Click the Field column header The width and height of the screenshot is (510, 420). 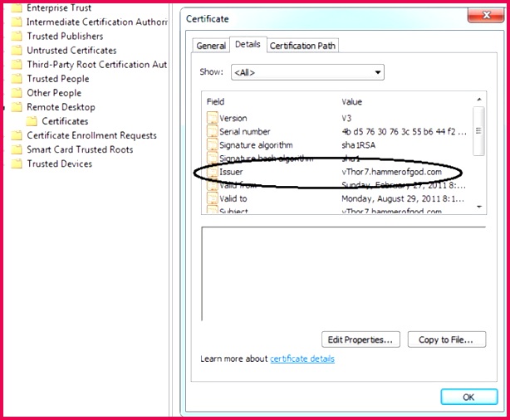pyautogui.click(x=215, y=102)
